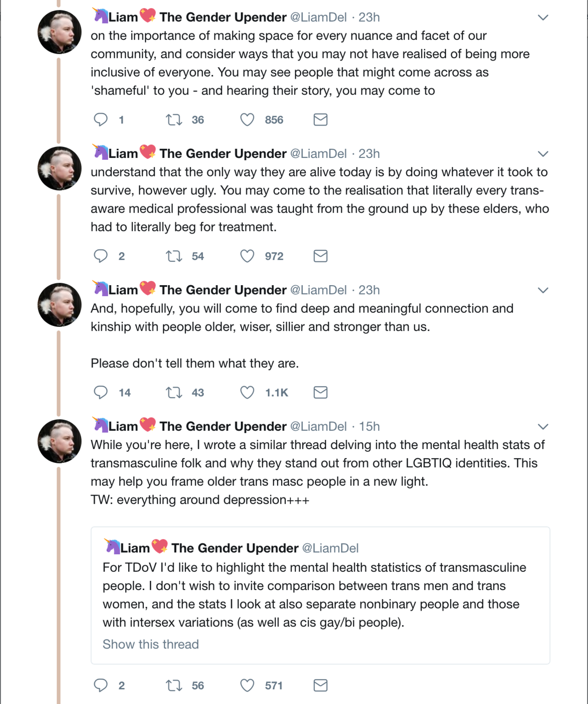Image resolution: width=588 pixels, height=704 pixels.
Task: Like the tweet with 856 likes
Action: (x=247, y=120)
